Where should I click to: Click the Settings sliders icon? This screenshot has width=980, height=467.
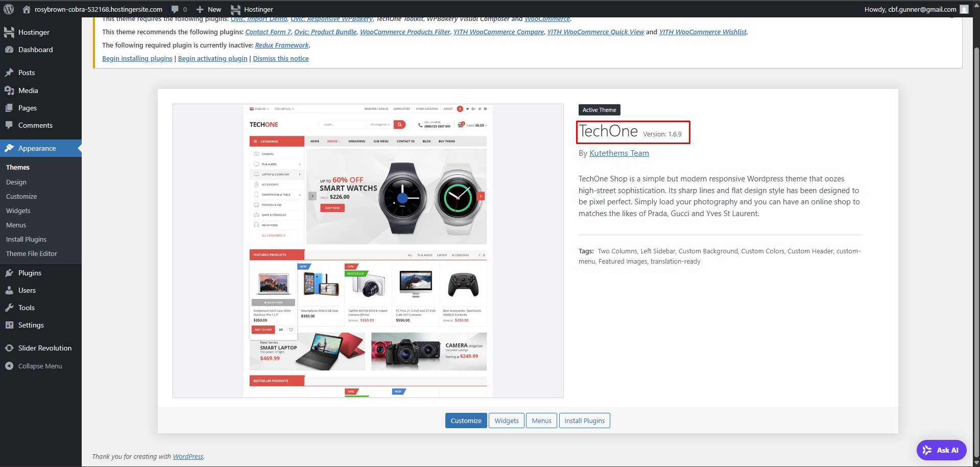(x=9, y=325)
